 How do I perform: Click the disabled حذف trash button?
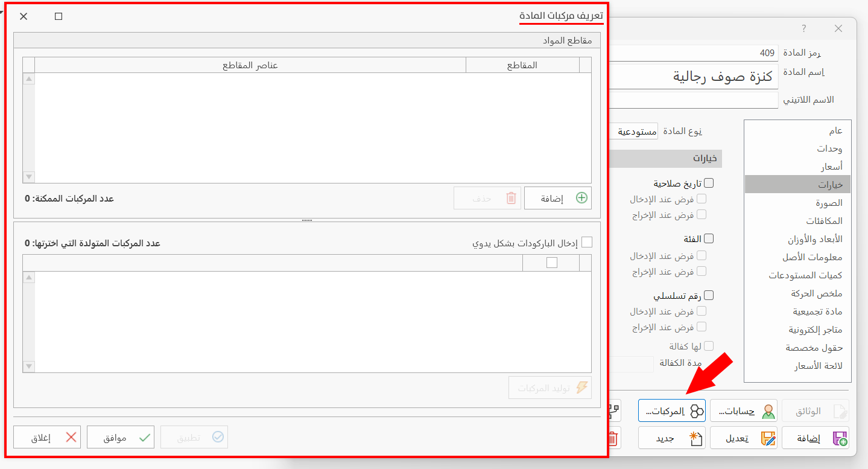point(487,198)
